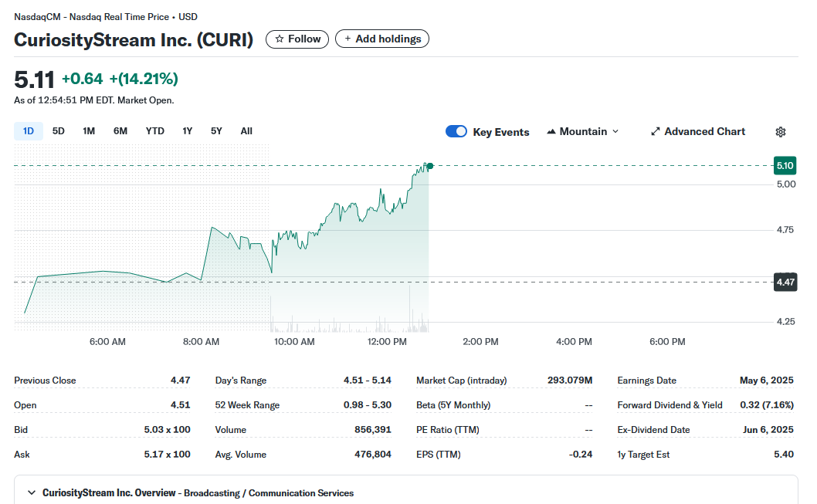Click the 5.17 x 100 ask value
The image size is (817, 504).
(x=168, y=454)
